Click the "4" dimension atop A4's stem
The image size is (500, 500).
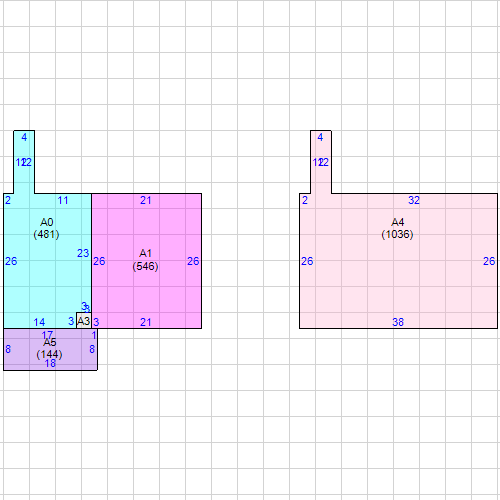pyautogui.click(x=320, y=137)
